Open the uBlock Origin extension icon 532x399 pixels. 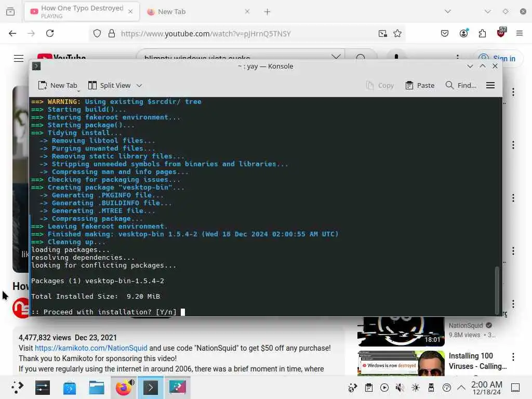pyautogui.click(x=501, y=33)
